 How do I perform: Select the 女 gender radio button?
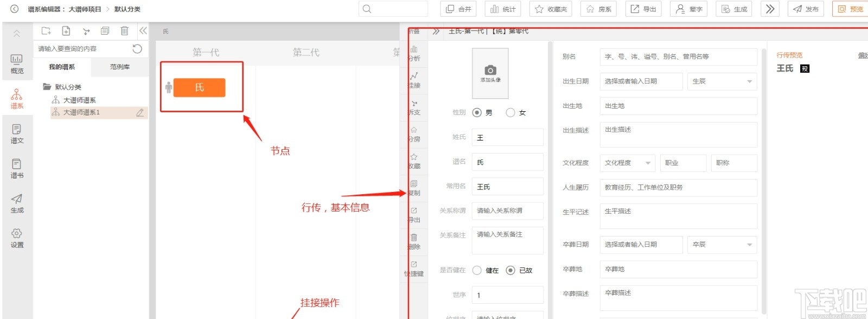(x=510, y=112)
